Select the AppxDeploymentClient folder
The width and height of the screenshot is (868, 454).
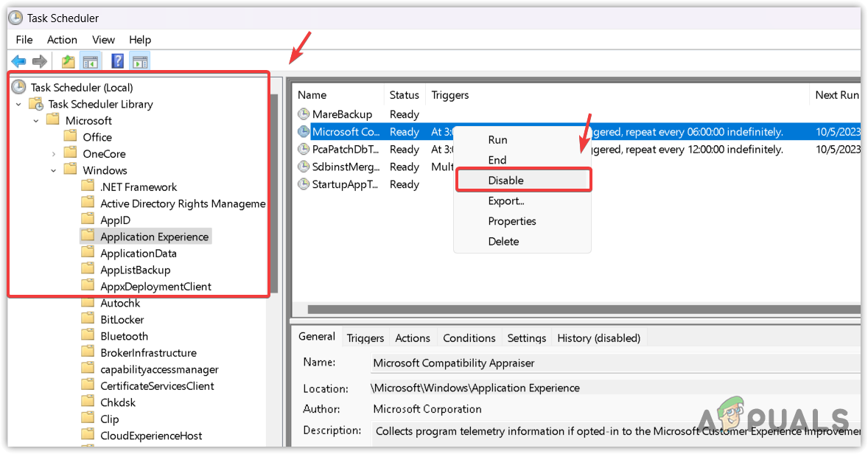155,287
